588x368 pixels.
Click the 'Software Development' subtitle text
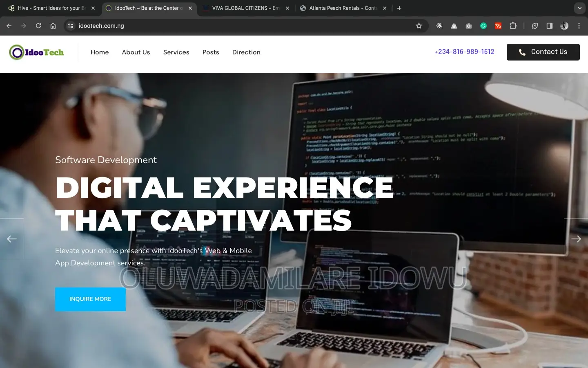[106, 160]
